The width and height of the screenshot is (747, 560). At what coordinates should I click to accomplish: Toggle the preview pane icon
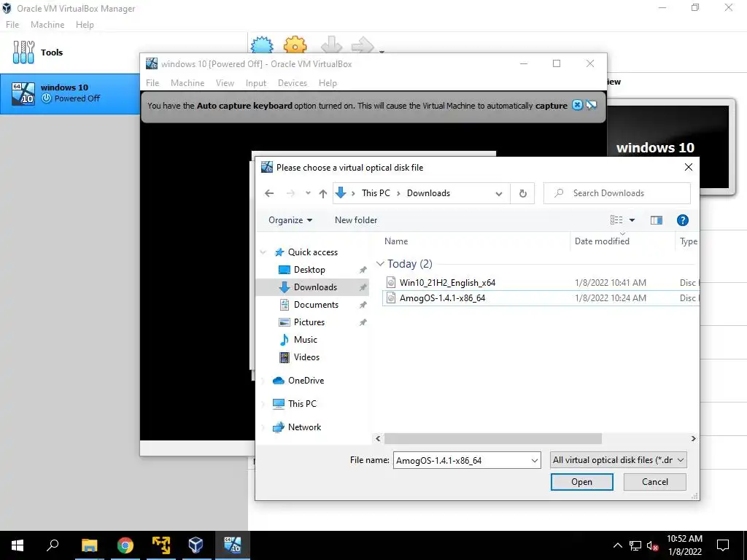tap(656, 220)
